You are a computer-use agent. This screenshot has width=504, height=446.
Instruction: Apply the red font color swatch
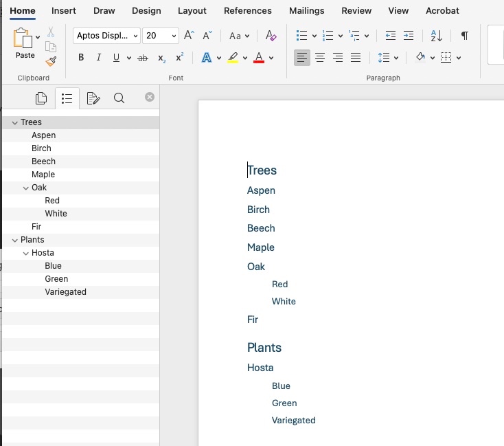coord(259,58)
